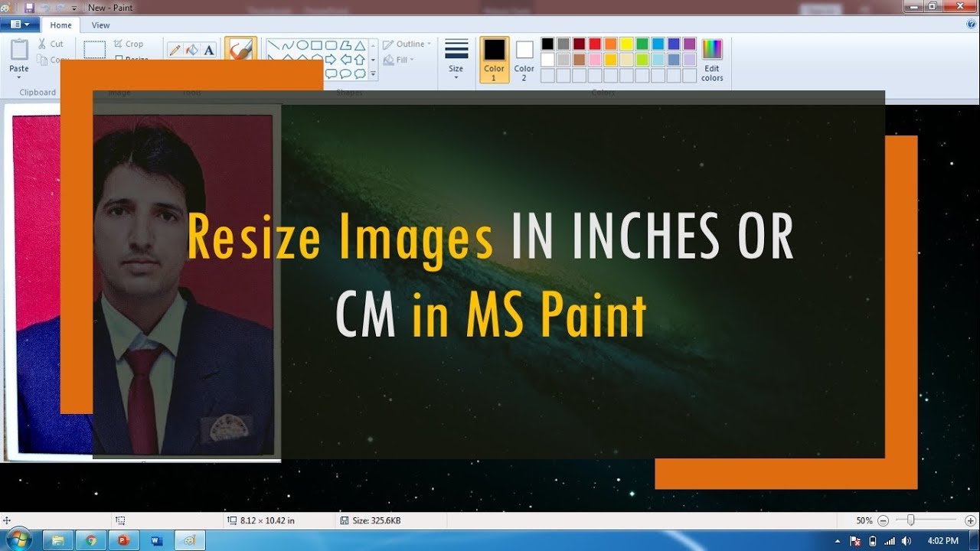
Task: Switch to PowerPoint on taskbar
Action: [124, 540]
